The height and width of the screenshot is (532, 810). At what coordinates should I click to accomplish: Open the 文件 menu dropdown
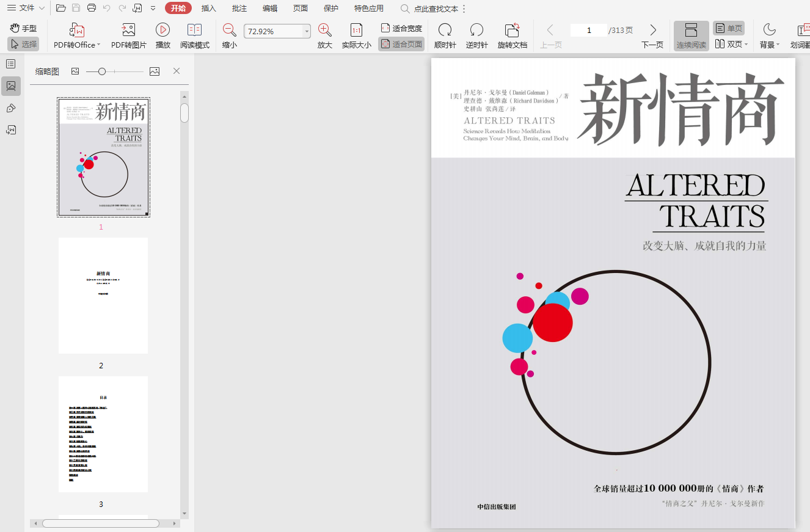25,9
